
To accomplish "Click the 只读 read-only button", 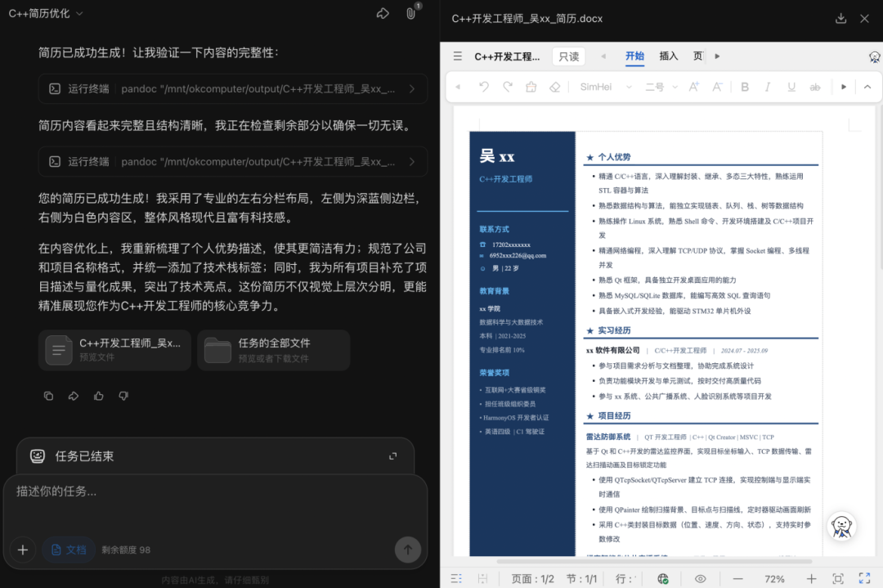I will point(569,56).
